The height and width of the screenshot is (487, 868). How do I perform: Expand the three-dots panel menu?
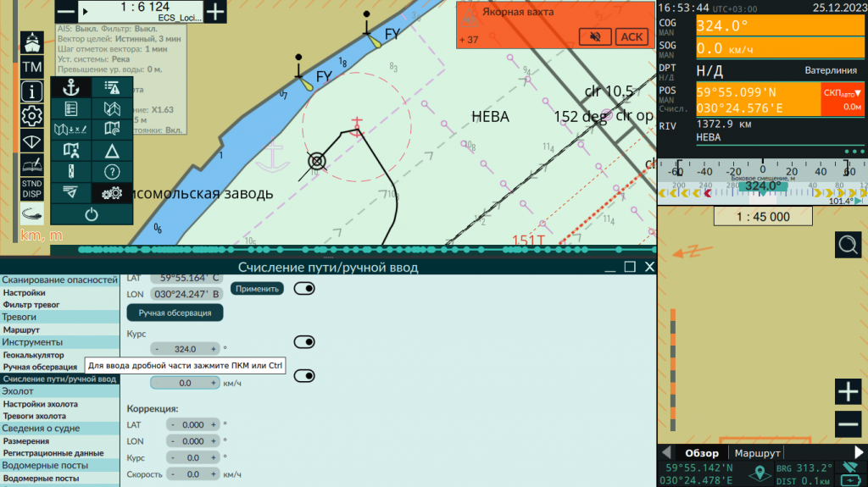(854, 151)
